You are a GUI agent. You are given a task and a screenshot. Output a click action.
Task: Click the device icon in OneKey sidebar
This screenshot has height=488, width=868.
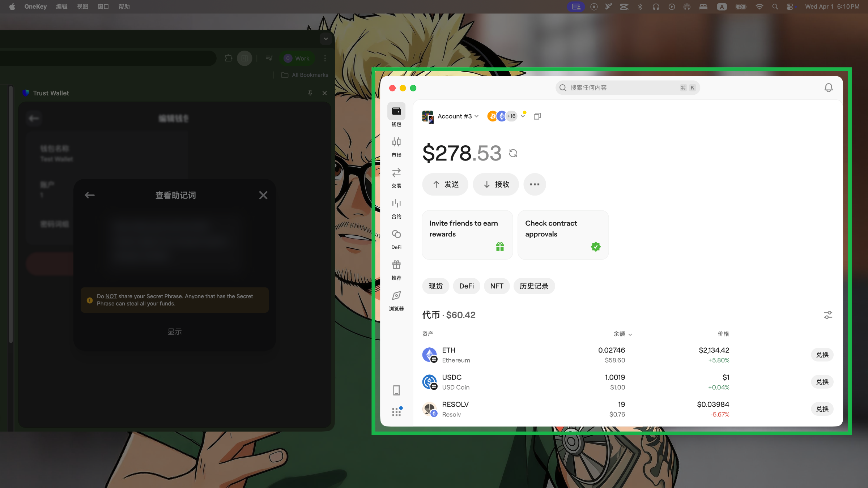click(396, 390)
